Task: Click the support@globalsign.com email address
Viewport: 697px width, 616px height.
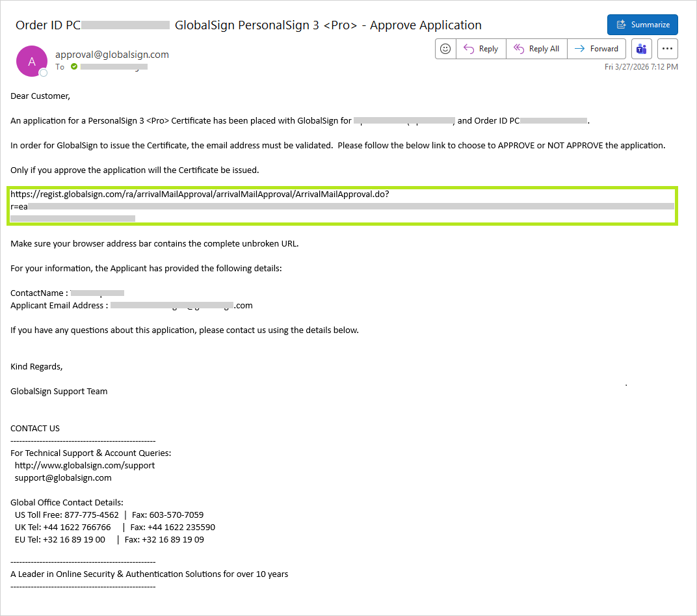Action: pyautogui.click(x=63, y=477)
